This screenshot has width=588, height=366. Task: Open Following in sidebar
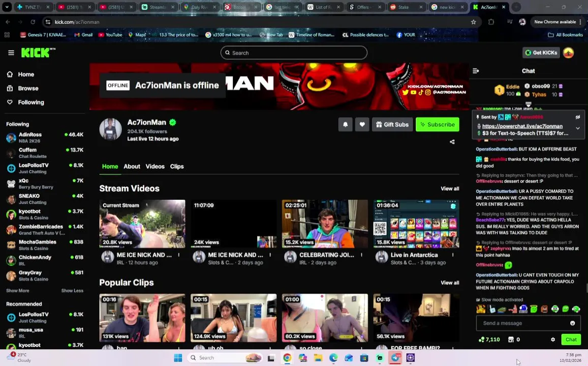25,102
